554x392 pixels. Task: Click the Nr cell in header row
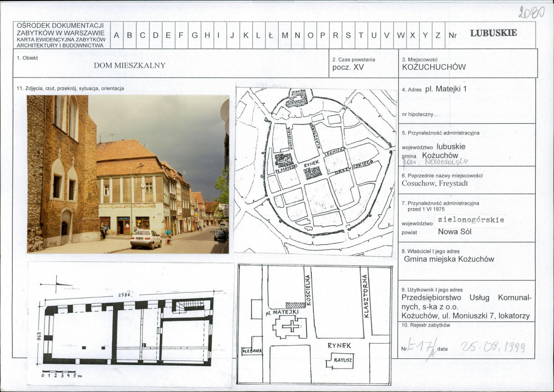click(453, 35)
